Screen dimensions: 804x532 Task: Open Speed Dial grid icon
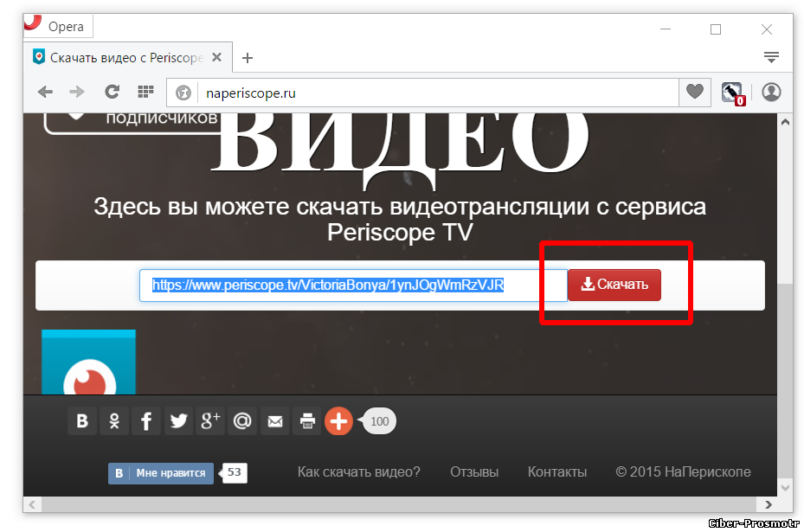pyautogui.click(x=145, y=92)
